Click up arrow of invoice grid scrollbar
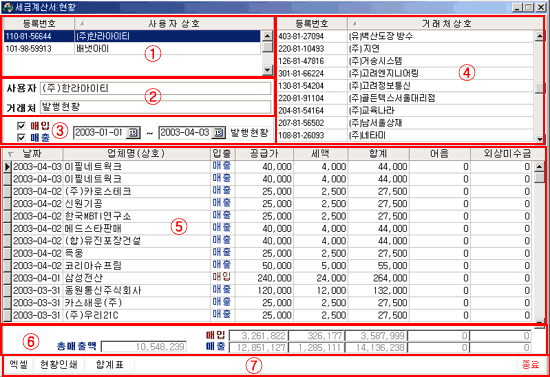Viewport: 550px width, 377px height. pos(539,167)
